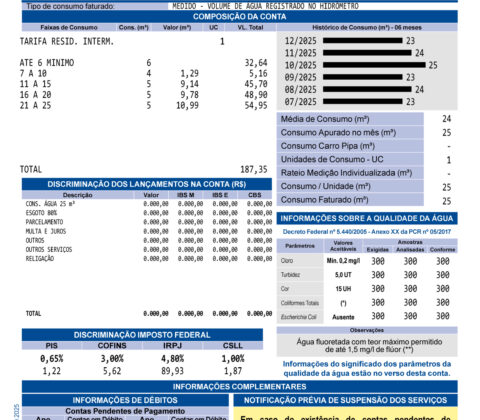Click NOTIFICAÇÃO PRÉVIA DE SUSPENSÃO DOS SERVIÇOS header
The image size is (480, 420).
pos(345,400)
